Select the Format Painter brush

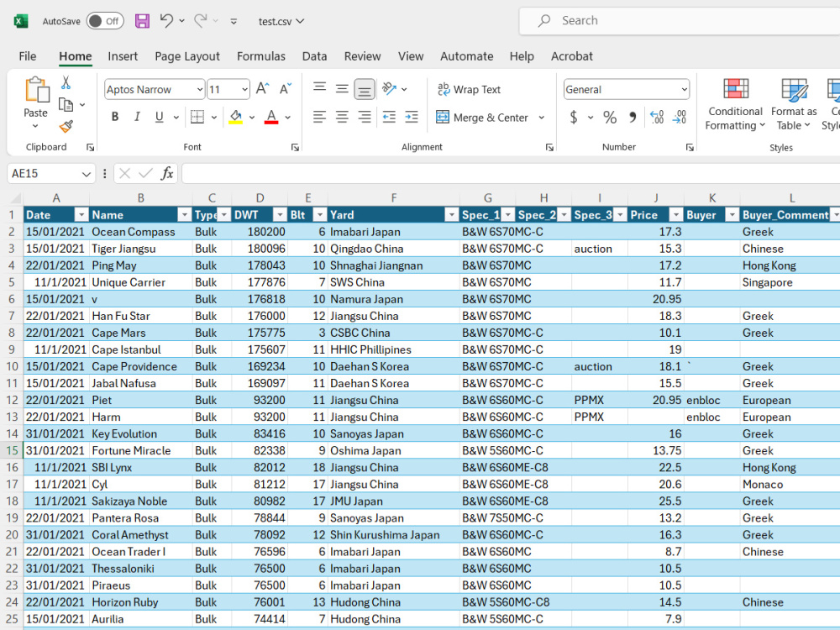pyautogui.click(x=66, y=126)
